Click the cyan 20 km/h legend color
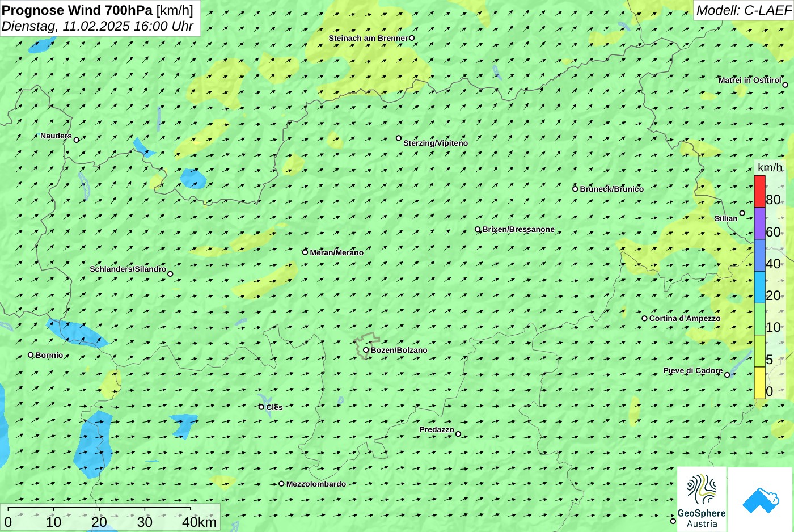The width and height of the screenshot is (794, 532). (x=759, y=287)
